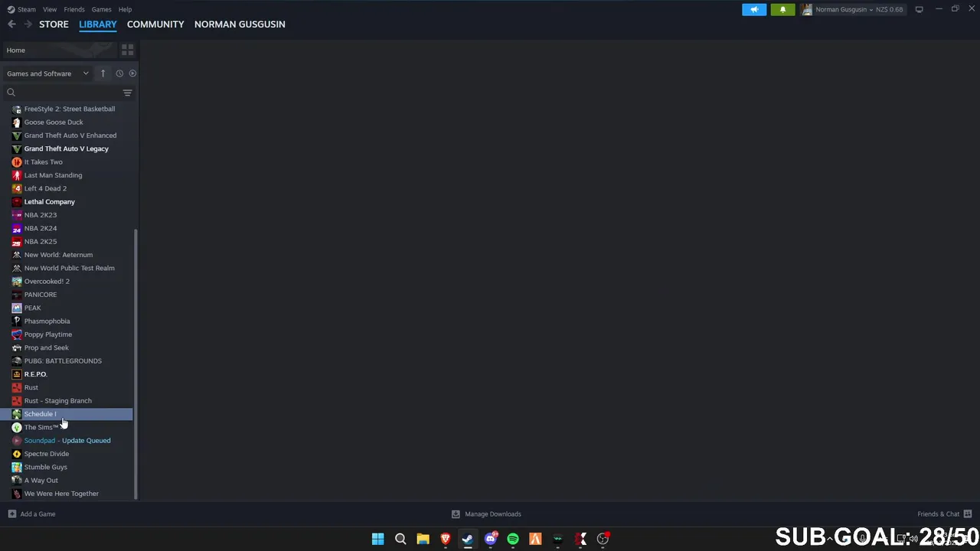Open Brave browser from taskbar
Screen dimensions: 980x551
445,539
